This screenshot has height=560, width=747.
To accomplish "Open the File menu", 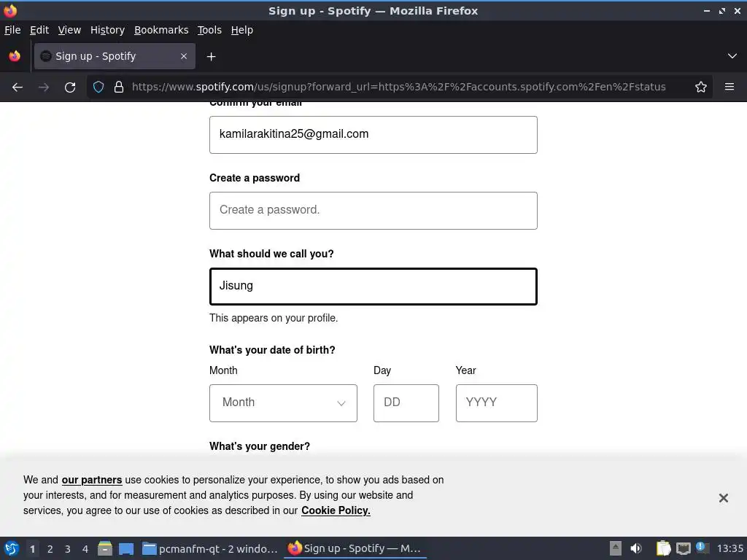I will [12, 30].
